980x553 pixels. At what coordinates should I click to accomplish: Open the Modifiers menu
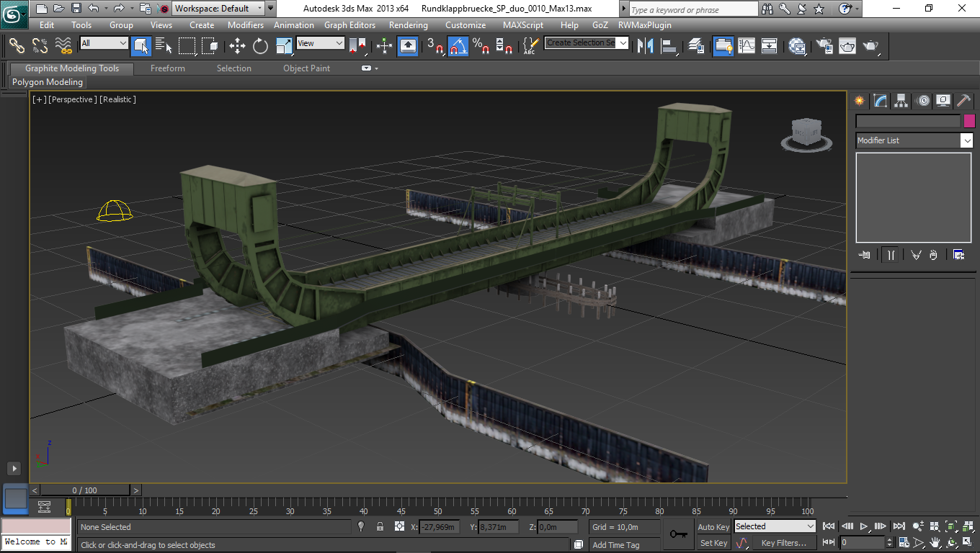tap(246, 24)
